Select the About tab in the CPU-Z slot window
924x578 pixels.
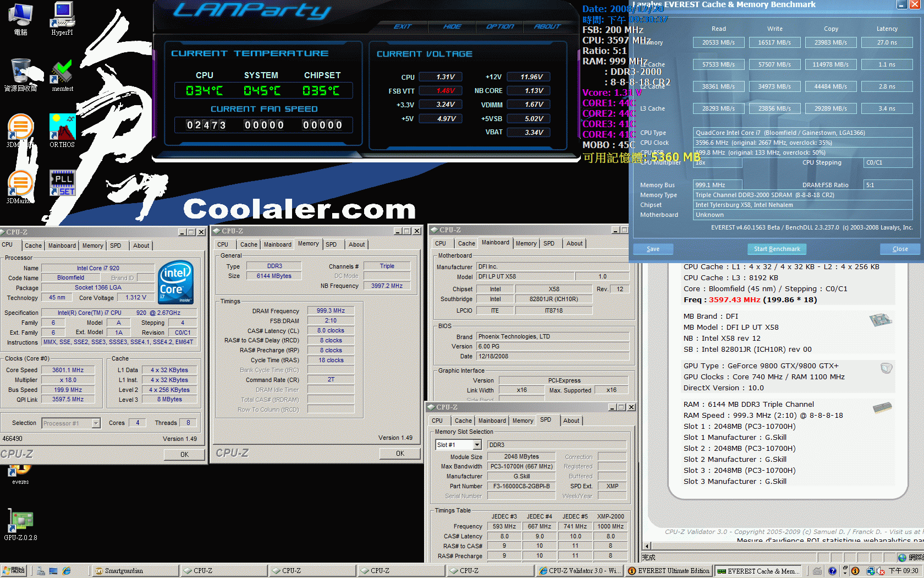pyautogui.click(x=571, y=421)
